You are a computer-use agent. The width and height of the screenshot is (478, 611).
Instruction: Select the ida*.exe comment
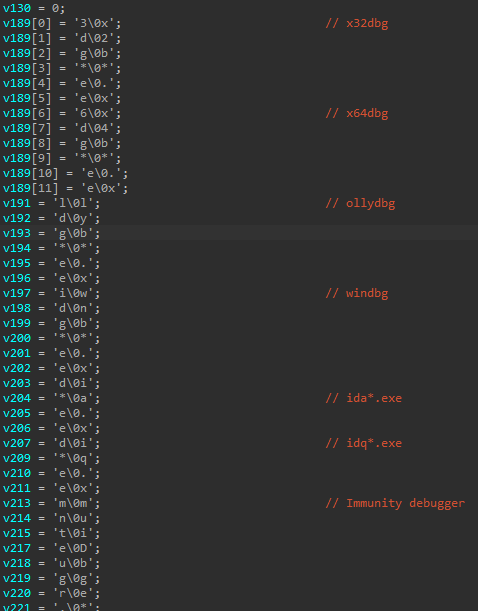[x=364, y=398]
